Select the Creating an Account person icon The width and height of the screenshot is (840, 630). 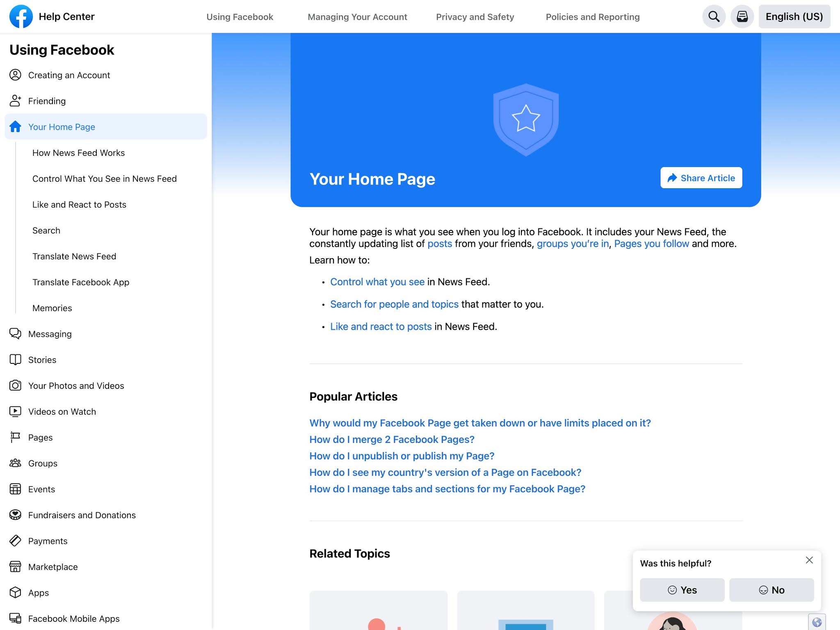click(15, 75)
